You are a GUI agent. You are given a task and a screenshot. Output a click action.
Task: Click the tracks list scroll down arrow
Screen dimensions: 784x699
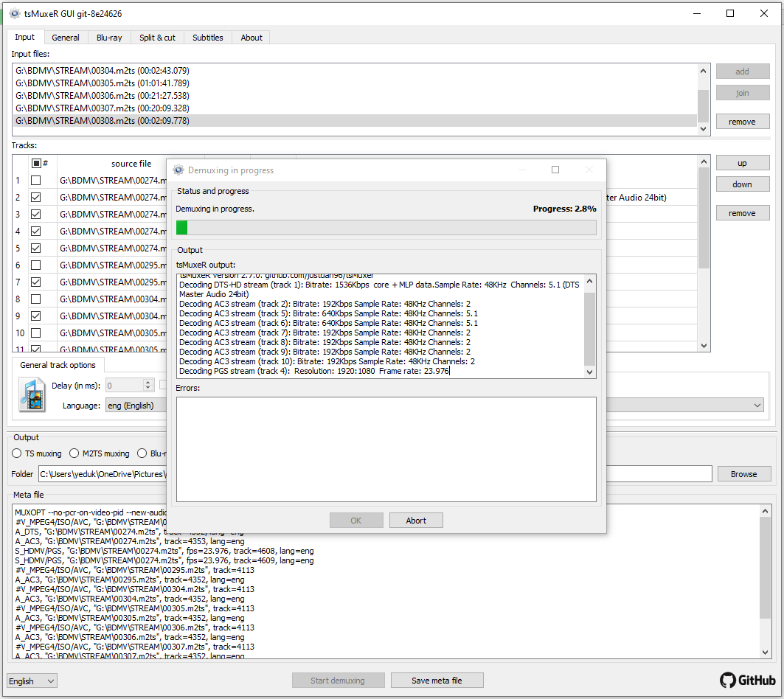click(704, 346)
